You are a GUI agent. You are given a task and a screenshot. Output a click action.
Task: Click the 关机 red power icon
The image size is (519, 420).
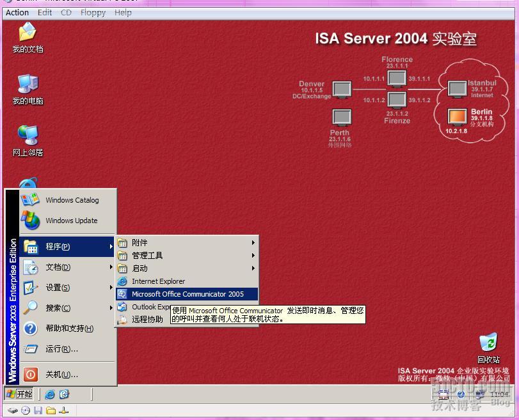point(31,375)
